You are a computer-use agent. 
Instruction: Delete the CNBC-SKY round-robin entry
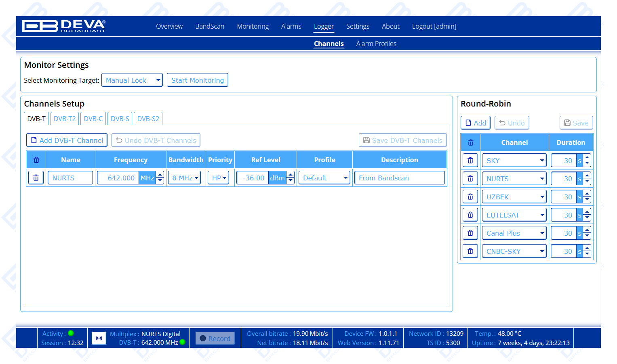click(470, 251)
